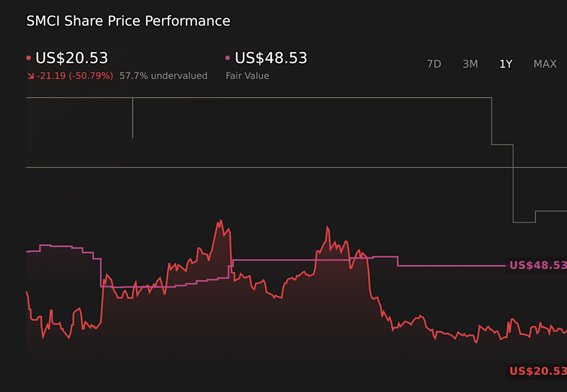The image size is (567, 392).
Task: Open details via the Fair Value label
Action: tap(247, 76)
